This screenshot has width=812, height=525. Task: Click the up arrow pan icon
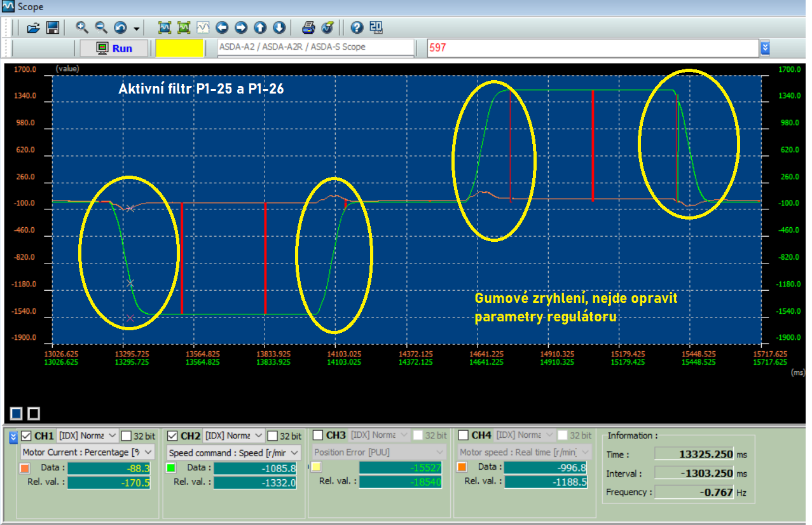(260, 27)
